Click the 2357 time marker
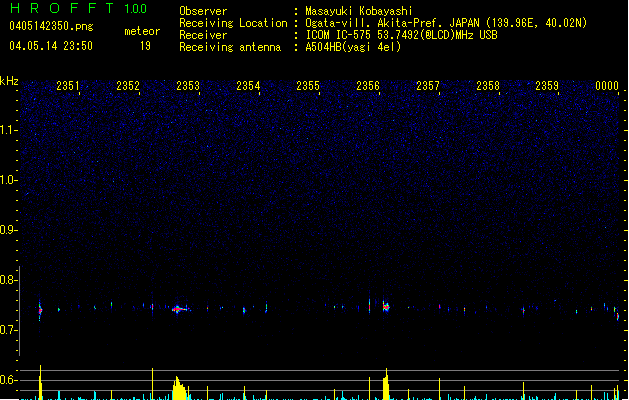This screenshot has height=400, width=629. [x=428, y=86]
